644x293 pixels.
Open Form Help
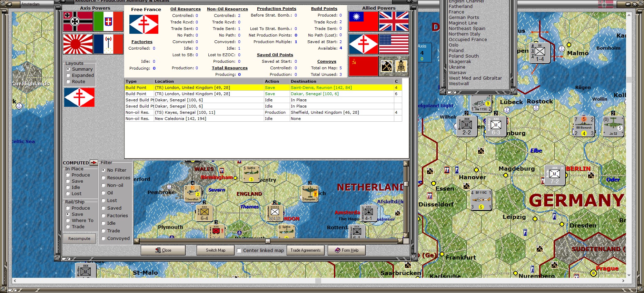[347, 250]
